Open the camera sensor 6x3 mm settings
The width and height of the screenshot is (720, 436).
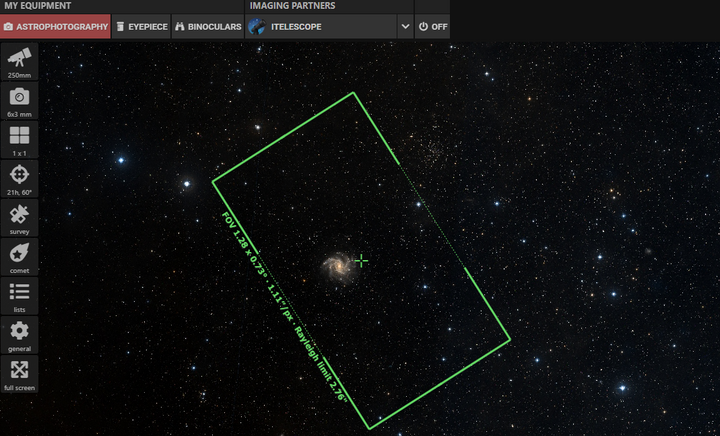pyautogui.click(x=19, y=101)
